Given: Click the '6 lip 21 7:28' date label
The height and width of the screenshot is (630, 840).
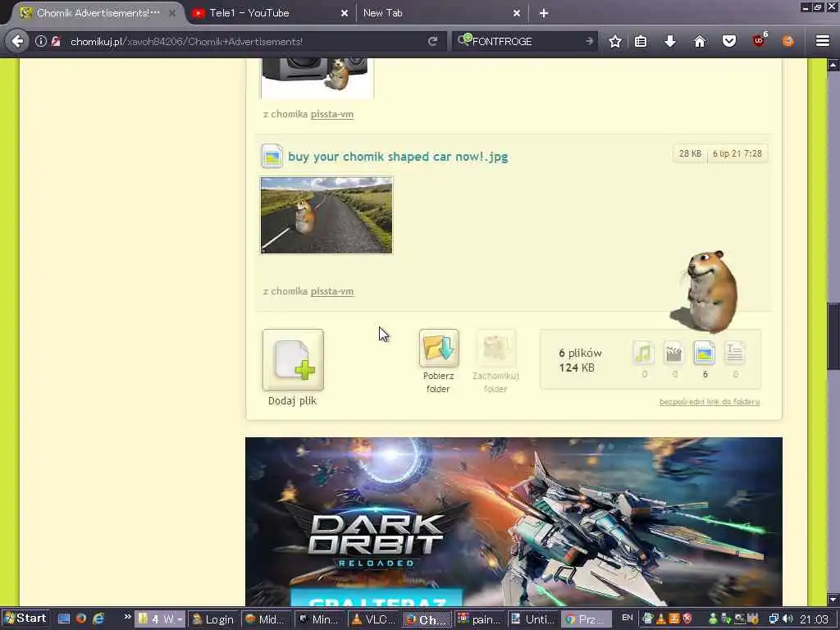Looking at the screenshot, I should tap(737, 153).
